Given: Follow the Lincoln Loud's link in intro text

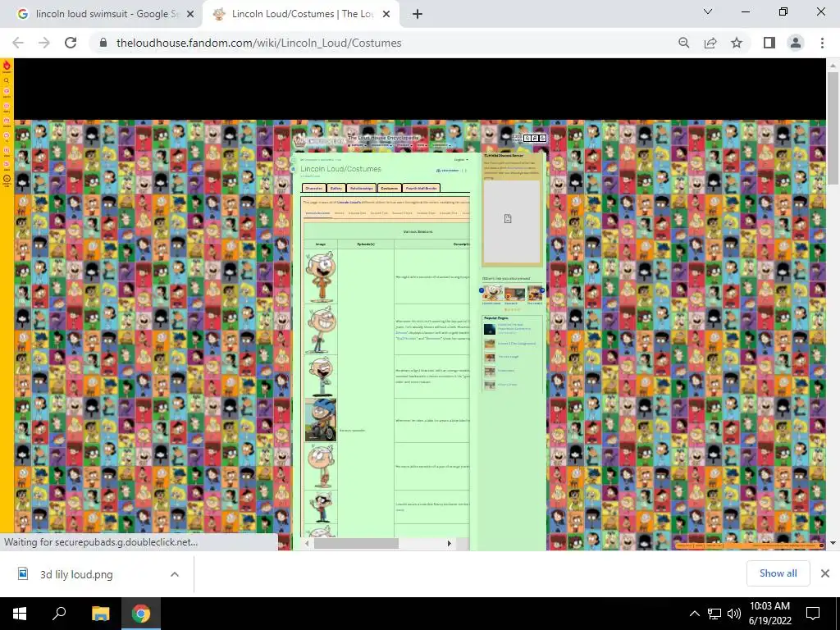Looking at the screenshot, I should [349, 202].
